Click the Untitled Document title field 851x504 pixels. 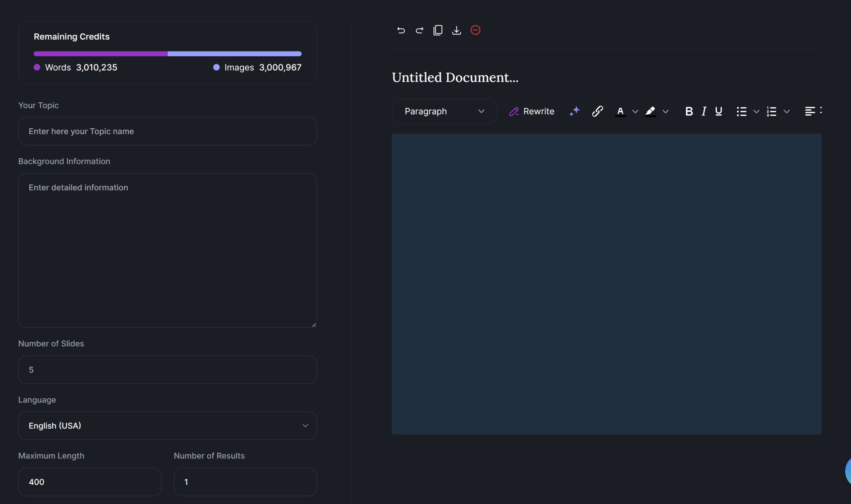pyautogui.click(x=455, y=77)
